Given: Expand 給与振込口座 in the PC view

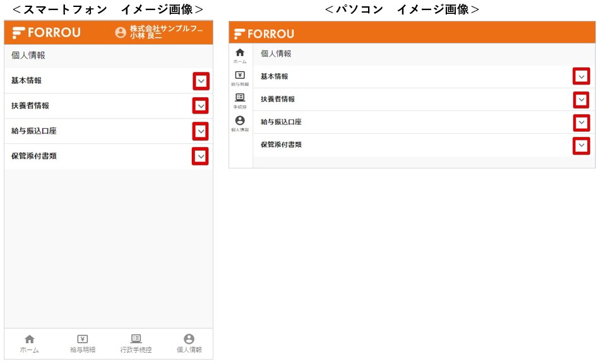Looking at the screenshot, I should click(x=581, y=123).
